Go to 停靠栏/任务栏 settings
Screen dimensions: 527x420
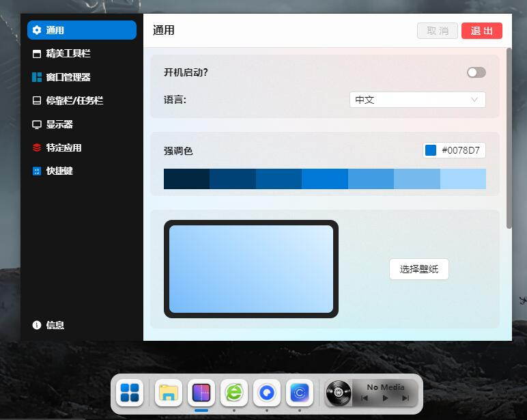74,100
